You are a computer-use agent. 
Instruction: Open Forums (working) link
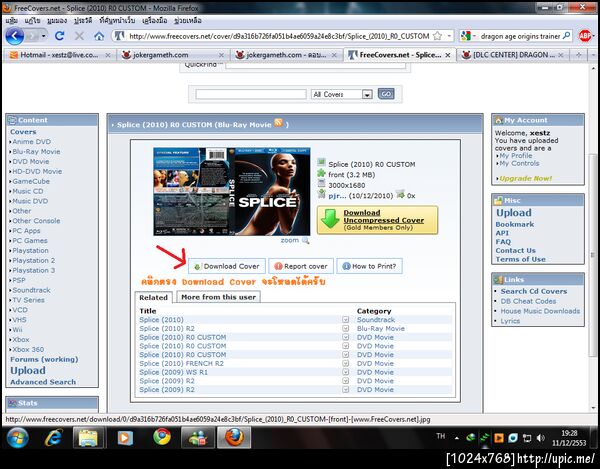(x=44, y=360)
